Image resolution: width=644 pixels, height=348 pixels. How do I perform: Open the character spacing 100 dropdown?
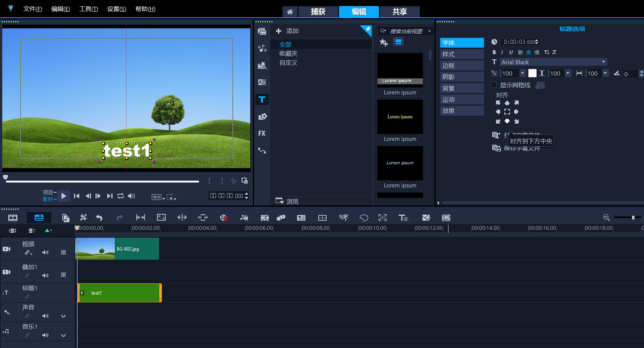[x=605, y=73]
